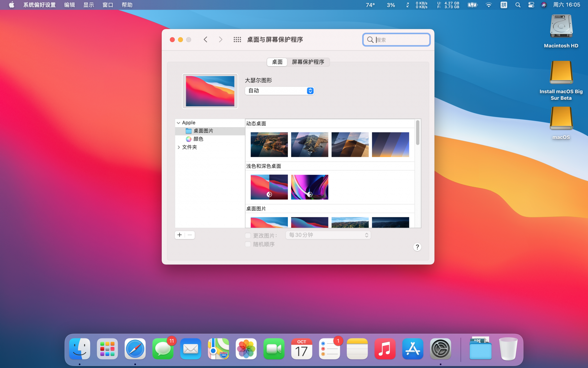Open Calendar showing OCT 17
Screen dimensions: 588x368
point(302,349)
